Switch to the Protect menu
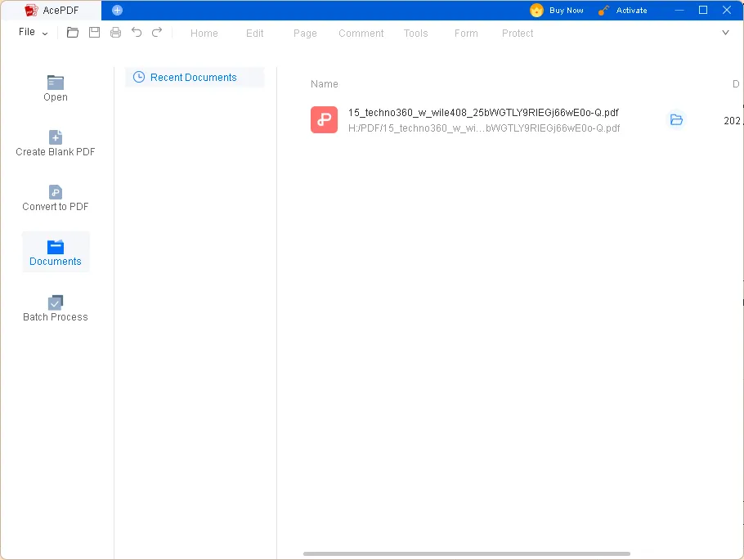The width and height of the screenshot is (744, 560). (x=517, y=34)
